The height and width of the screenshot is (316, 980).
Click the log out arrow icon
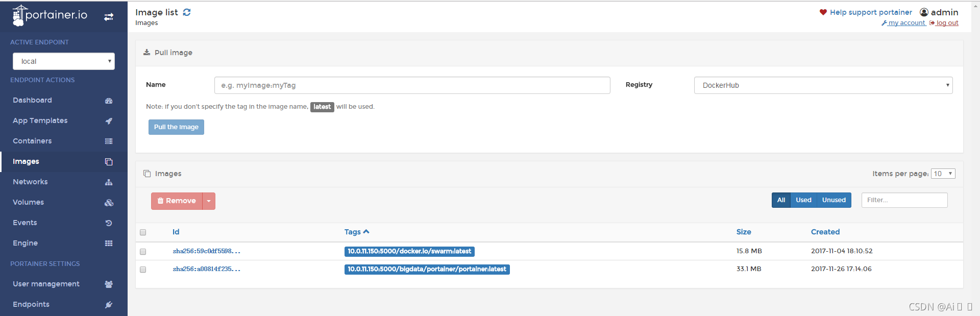click(x=932, y=23)
